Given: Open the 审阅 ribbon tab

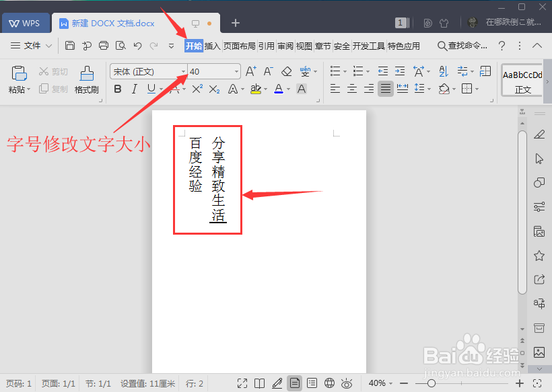Looking at the screenshot, I should (285, 46).
